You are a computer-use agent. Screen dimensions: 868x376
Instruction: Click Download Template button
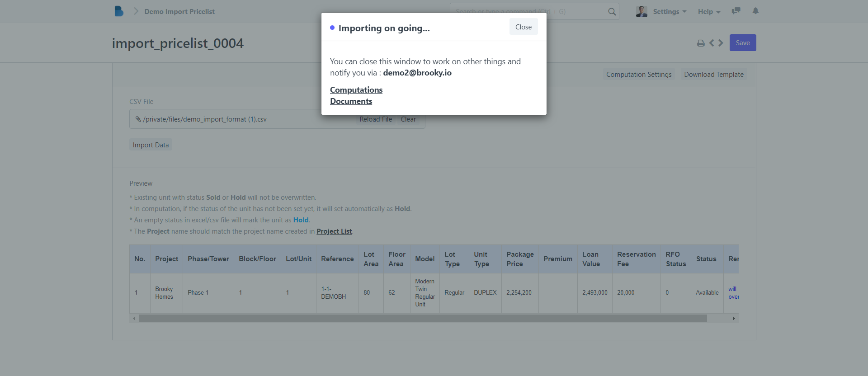pyautogui.click(x=713, y=75)
